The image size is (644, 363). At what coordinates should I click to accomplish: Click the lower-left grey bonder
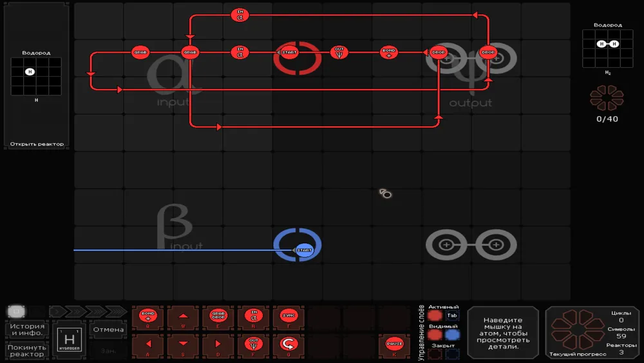(x=446, y=245)
